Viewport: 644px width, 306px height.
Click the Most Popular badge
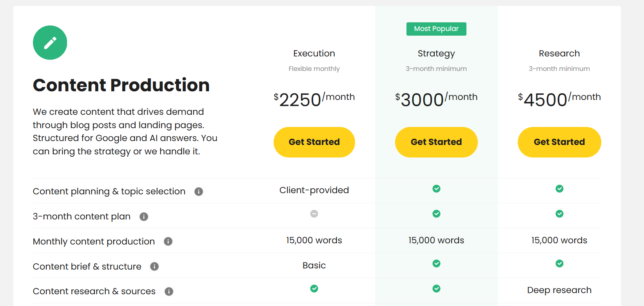click(x=436, y=29)
